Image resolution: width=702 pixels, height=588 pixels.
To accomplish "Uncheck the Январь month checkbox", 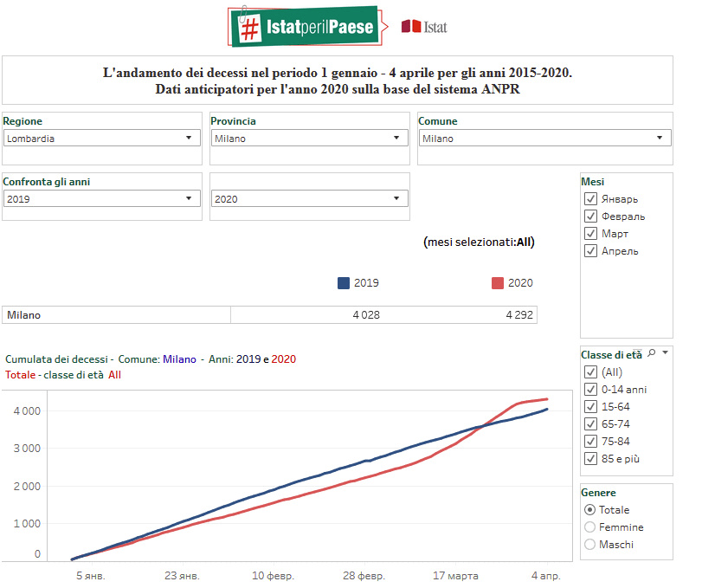I will [x=591, y=199].
